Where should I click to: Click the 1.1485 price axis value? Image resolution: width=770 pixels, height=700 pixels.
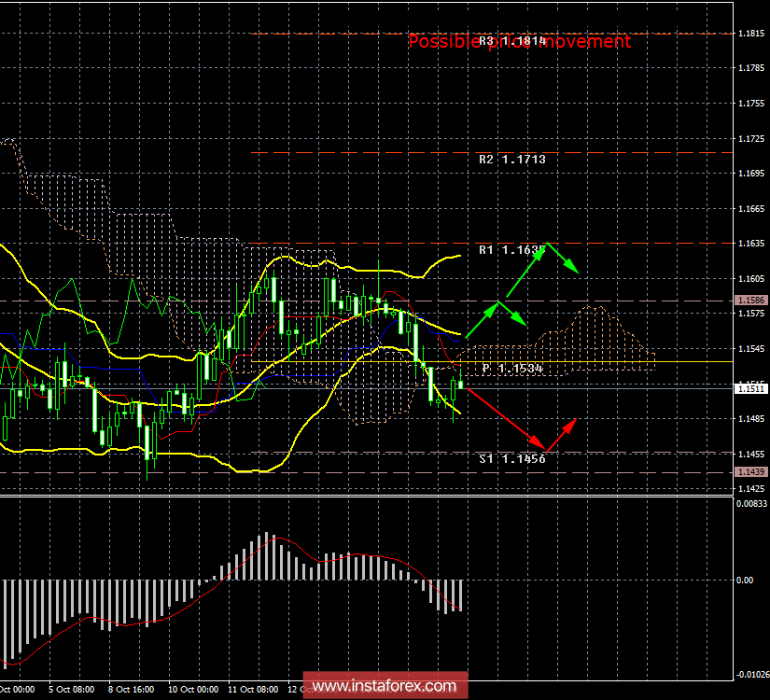(751, 419)
